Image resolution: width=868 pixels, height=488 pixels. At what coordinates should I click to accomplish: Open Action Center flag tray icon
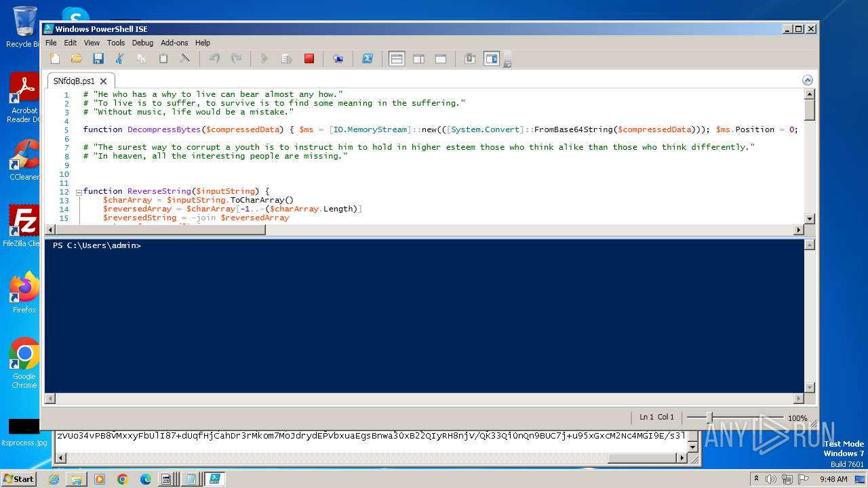tap(804, 479)
